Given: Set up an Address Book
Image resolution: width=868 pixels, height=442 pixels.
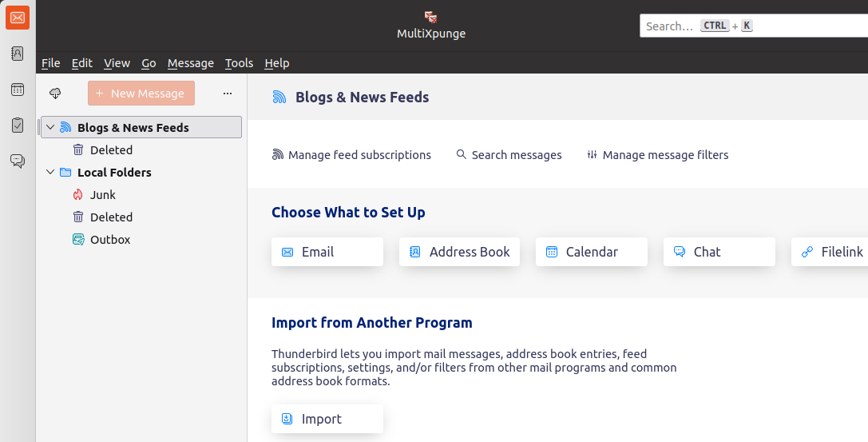Looking at the screenshot, I should 459,252.
